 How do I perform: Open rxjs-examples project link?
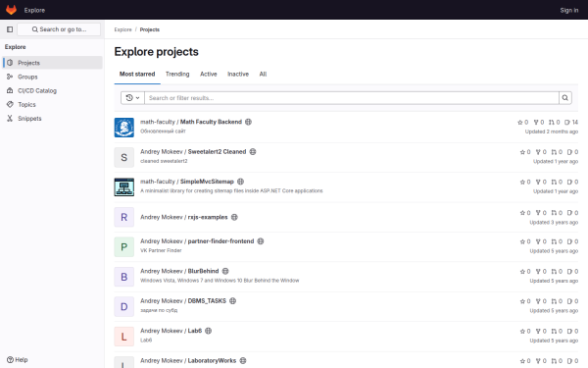point(184,217)
